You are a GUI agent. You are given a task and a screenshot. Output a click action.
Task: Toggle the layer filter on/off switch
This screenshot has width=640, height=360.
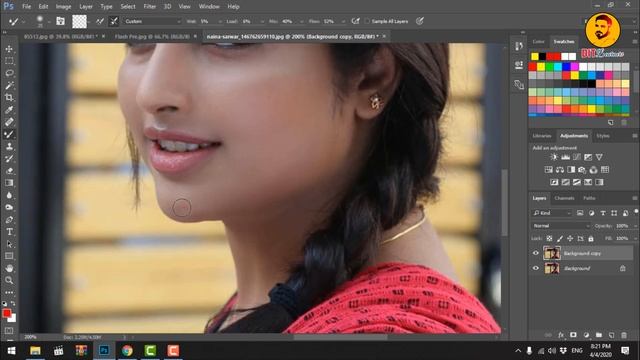coord(636,211)
